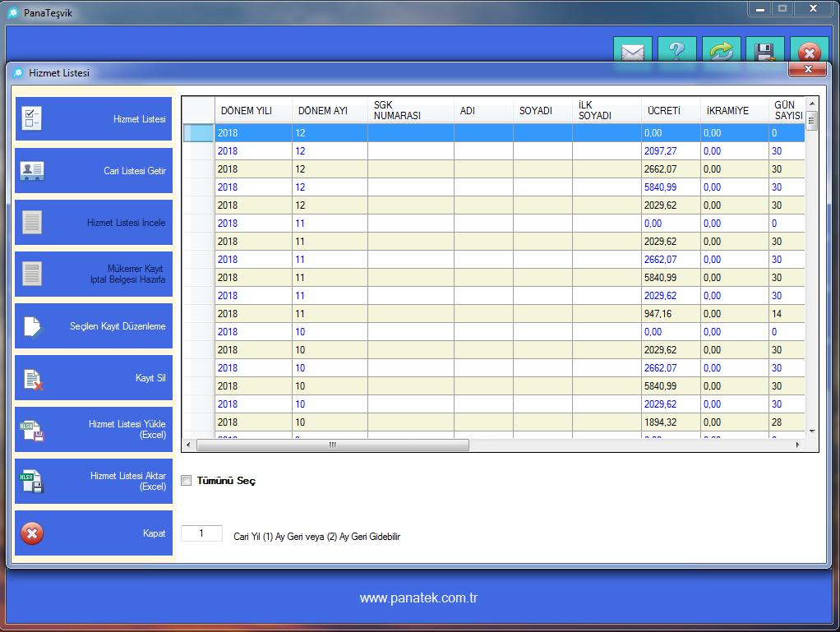Click the horizontal scrollbar thumb of the table

click(333, 445)
